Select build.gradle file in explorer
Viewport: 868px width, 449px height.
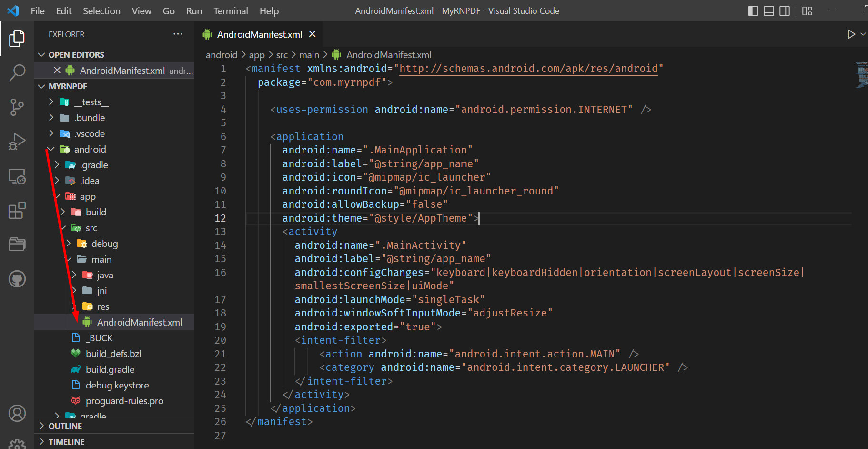(x=114, y=369)
